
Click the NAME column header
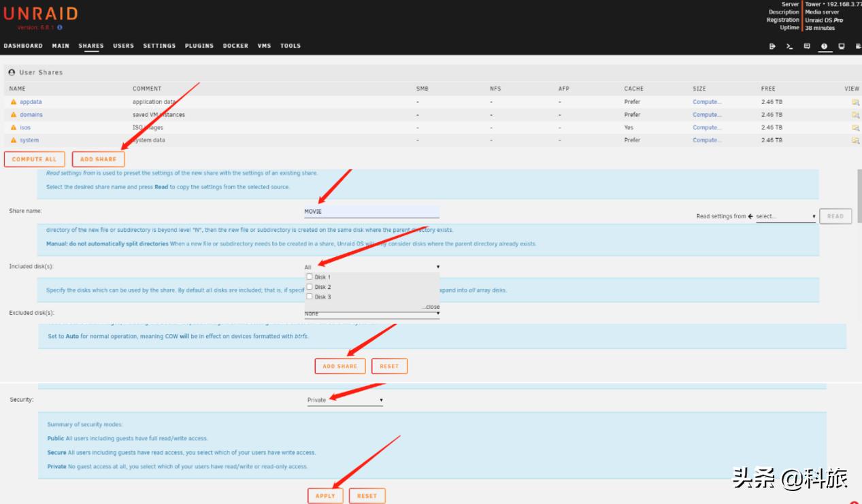(18, 88)
